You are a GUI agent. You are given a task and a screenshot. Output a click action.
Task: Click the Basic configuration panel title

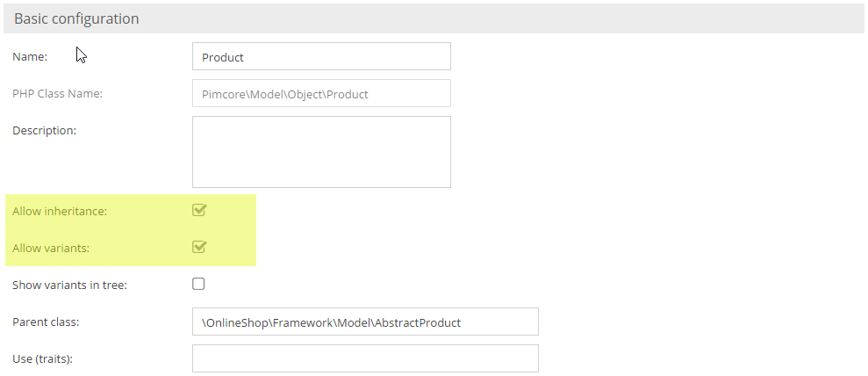[76, 18]
